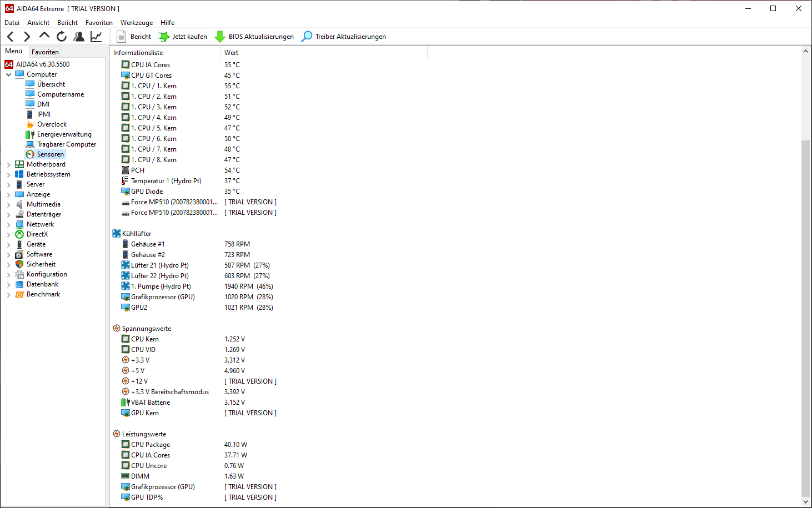Click the Software icon in tree
This screenshot has height=508, width=812.
click(19, 254)
